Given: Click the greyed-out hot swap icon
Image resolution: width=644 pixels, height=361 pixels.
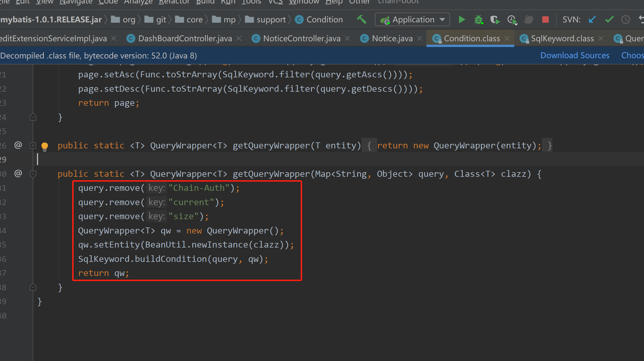Looking at the screenshot, I should (529, 19).
